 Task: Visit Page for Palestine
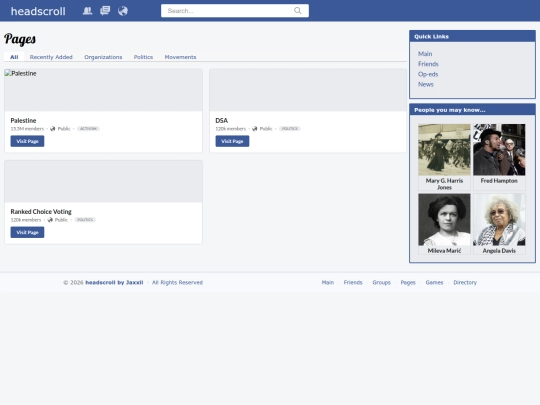tap(27, 141)
